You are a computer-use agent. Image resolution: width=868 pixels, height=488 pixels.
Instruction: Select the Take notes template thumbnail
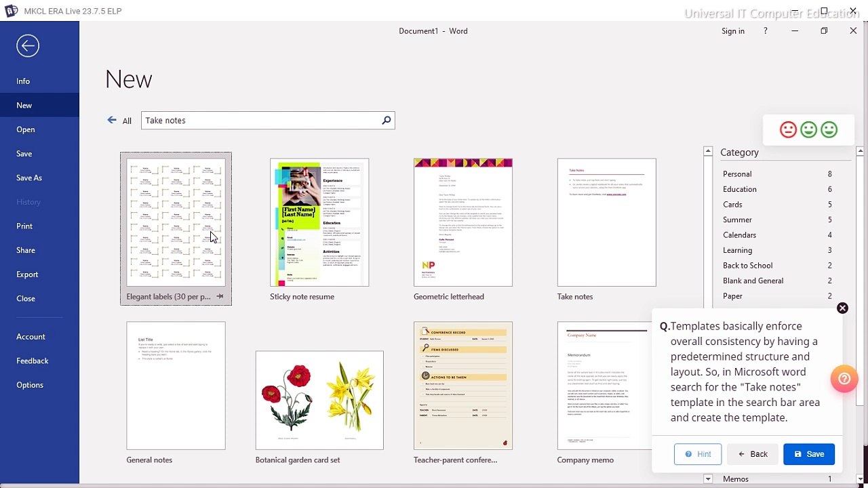tap(606, 222)
